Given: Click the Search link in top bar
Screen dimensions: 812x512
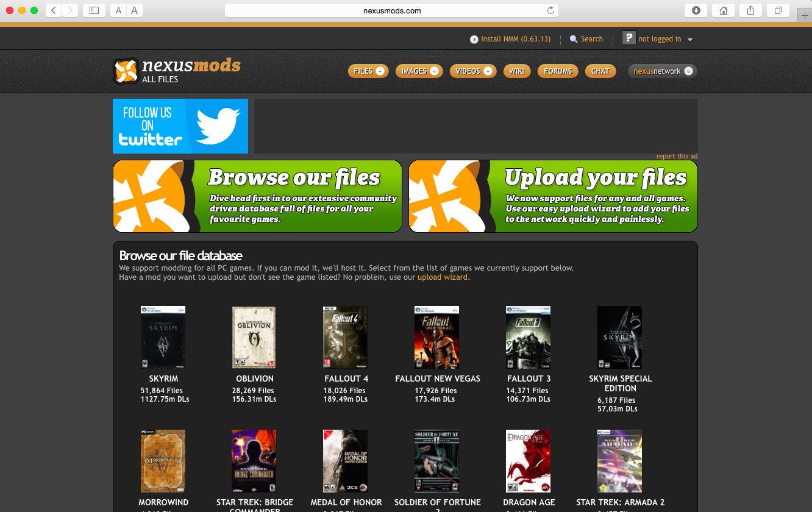Looking at the screenshot, I should 592,39.
